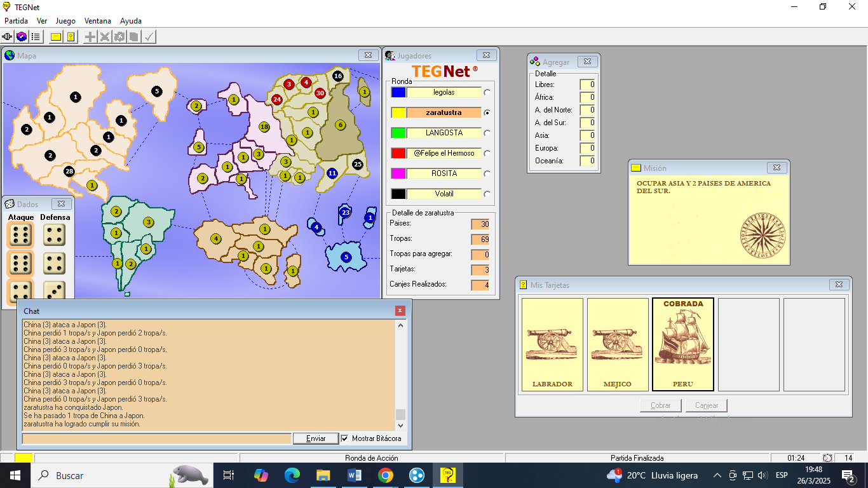Show the mission card toolbar icon
The height and width of the screenshot is (488, 868).
[x=56, y=37]
